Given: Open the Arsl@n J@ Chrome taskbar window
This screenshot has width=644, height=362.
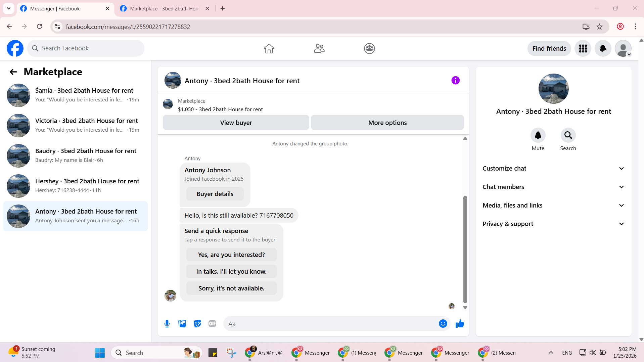Looking at the screenshot, I should pyautogui.click(x=264, y=353).
